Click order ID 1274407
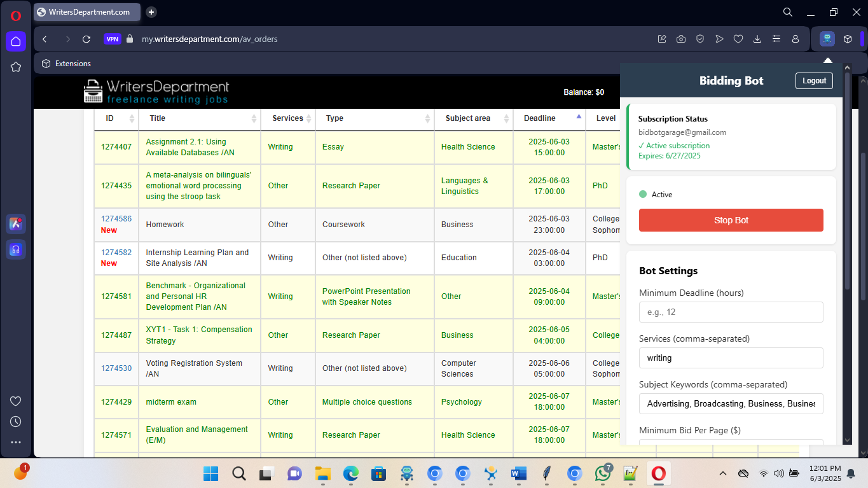 tap(116, 147)
